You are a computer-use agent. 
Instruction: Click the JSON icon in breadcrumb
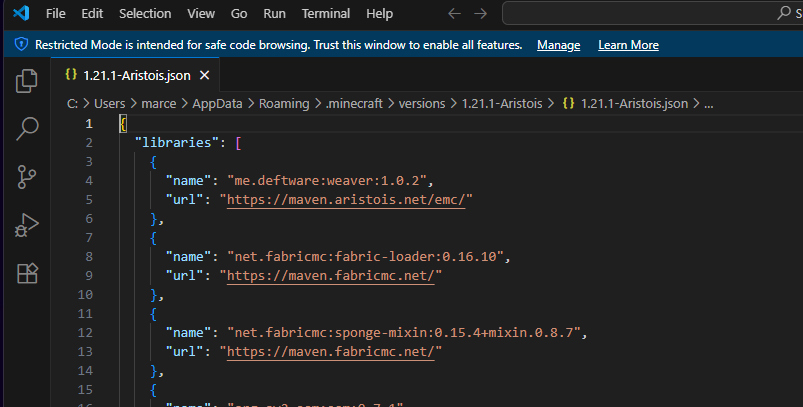[x=568, y=103]
